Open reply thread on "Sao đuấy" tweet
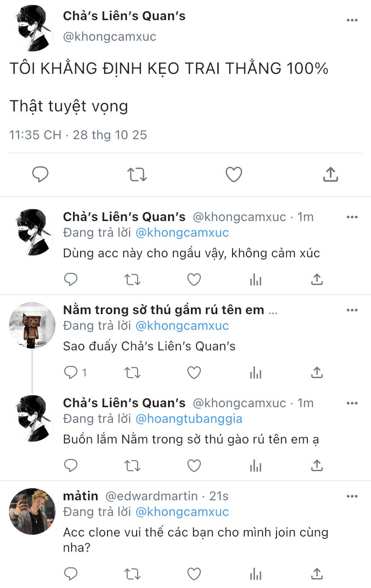This screenshot has height=588, width=371. point(71,372)
